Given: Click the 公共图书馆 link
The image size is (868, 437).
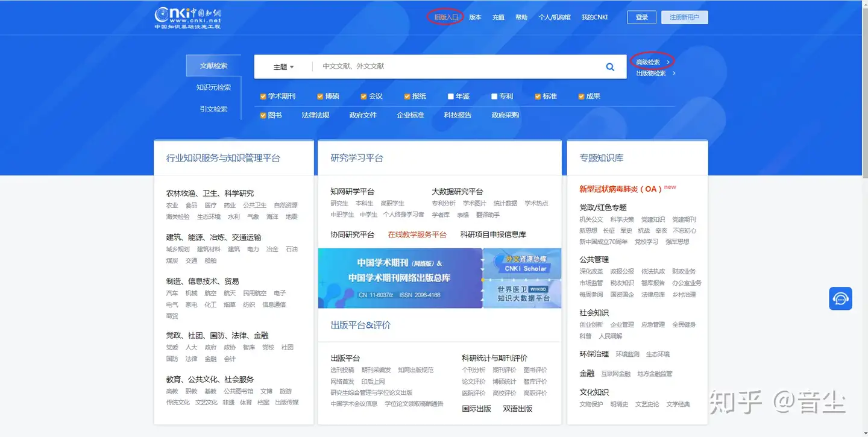Looking at the screenshot, I should tap(239, 391).
